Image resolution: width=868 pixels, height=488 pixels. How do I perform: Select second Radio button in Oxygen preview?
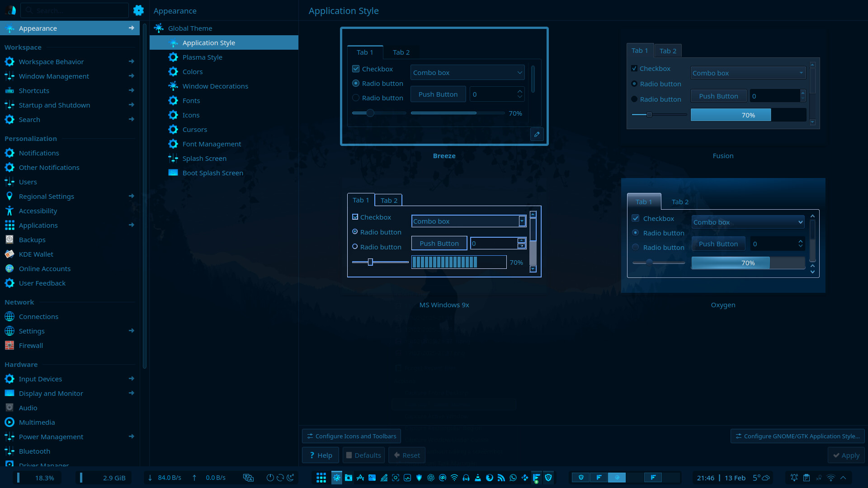636,248
